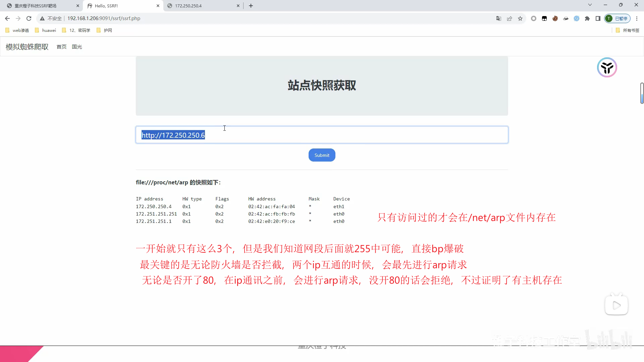
Task: Open the tab search dropdown arrow
Action: pyautogui.click(x=590, y=5)
